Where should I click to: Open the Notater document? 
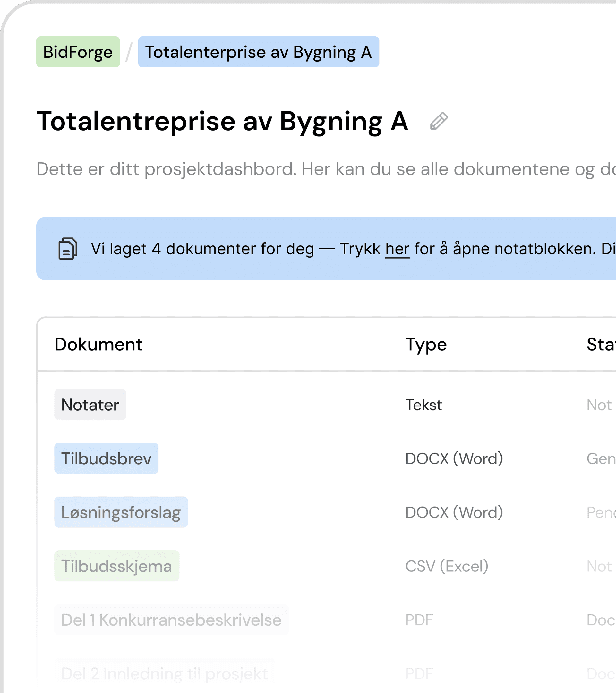coord(90,405)
